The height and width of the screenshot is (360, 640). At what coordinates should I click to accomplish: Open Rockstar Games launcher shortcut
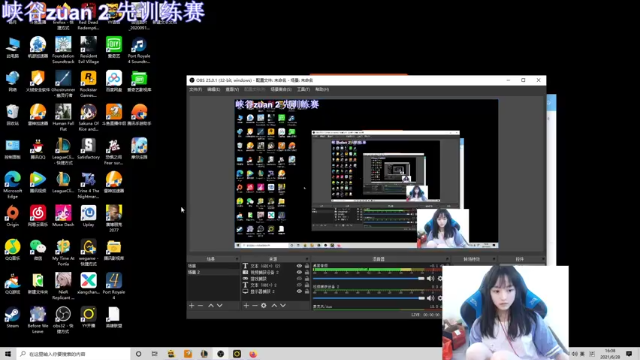click(88, 84)
